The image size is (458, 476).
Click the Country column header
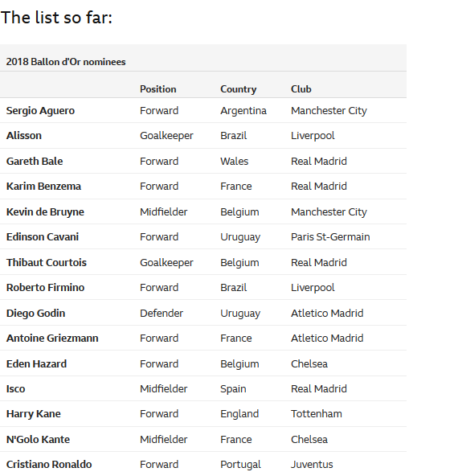tap(239, 89)
